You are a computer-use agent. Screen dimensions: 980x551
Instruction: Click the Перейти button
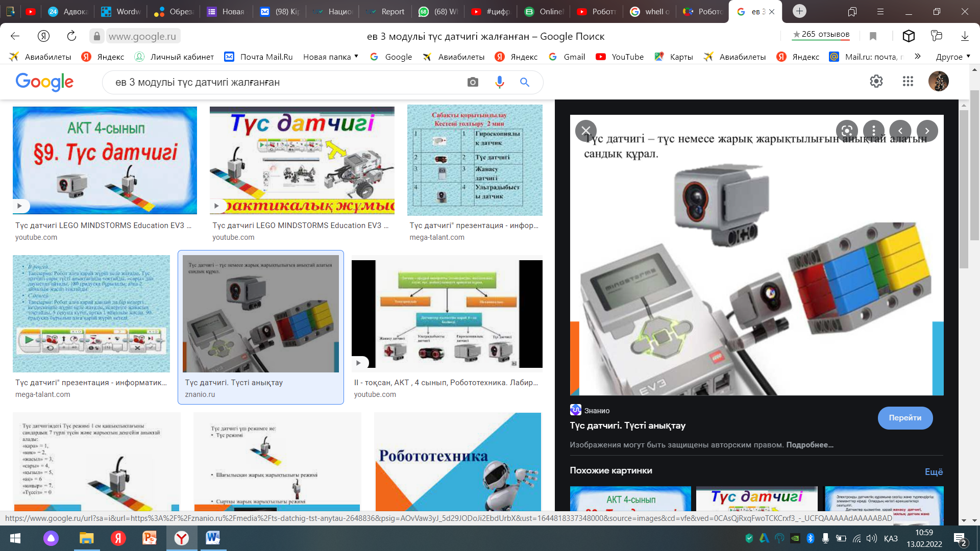905,418
